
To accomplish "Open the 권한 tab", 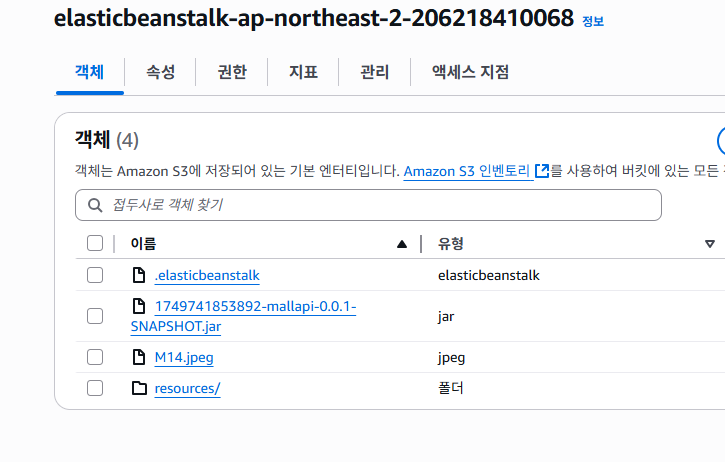I will click(232, 72).
